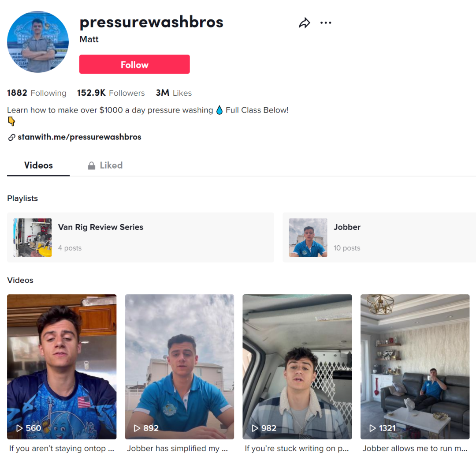
Task: Click the lock icon on the Liked tab
Action: click(91, 165)
